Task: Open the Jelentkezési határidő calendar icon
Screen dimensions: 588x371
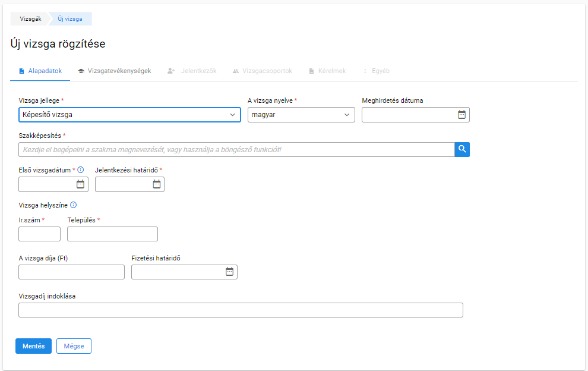Action: (x=157, y=184)
